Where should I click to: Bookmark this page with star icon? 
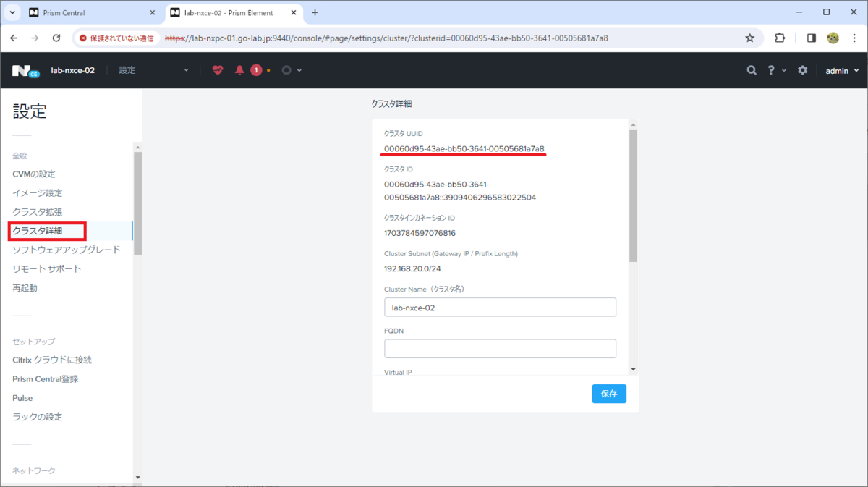coord(749,38)
